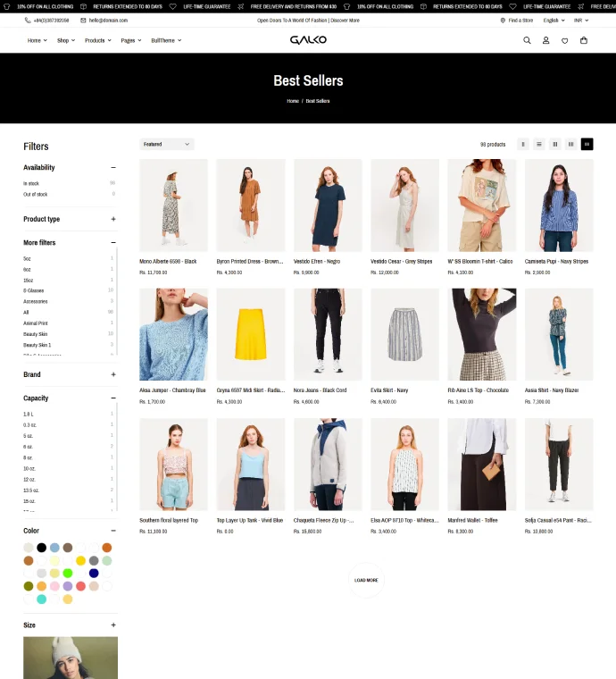Screen dimensions: 616x679
Task: Open the Manfred Wallet - Toffee image
Action: coord(482,465)
